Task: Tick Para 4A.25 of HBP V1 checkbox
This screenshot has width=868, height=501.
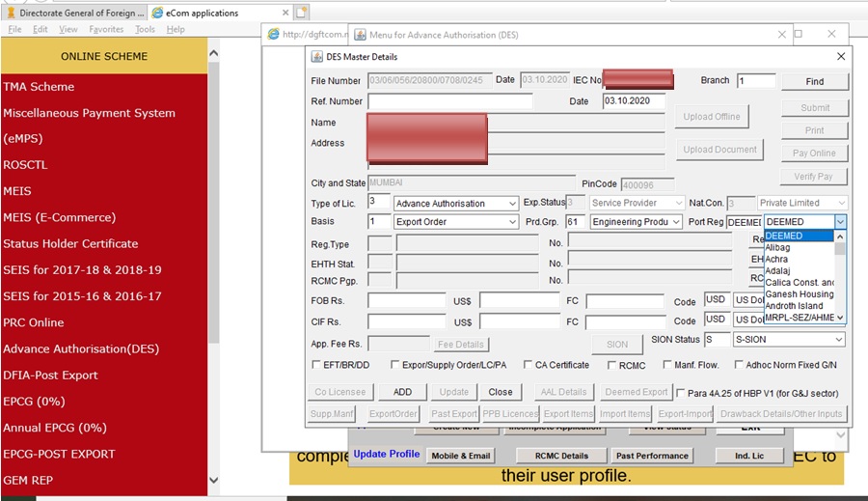Action: tap(681, 392)
